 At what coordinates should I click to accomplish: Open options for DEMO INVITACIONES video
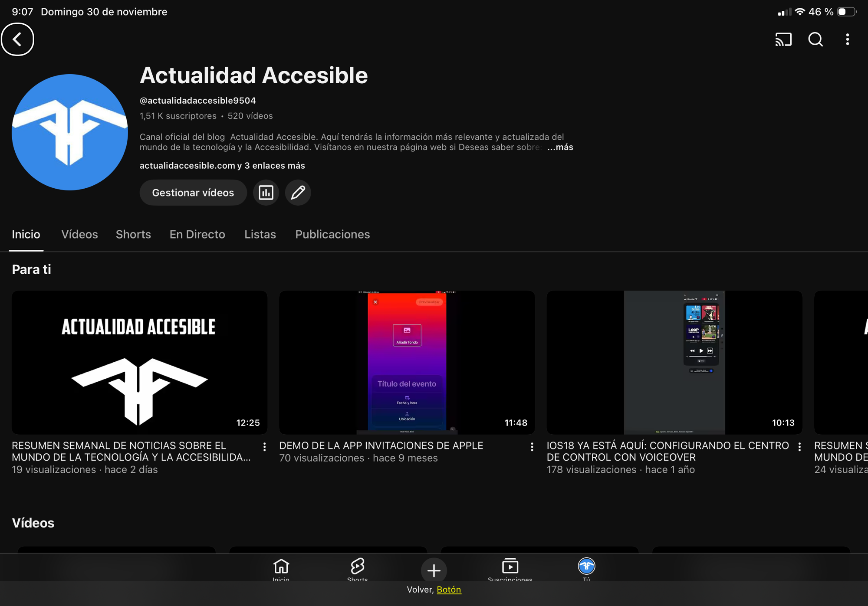[532, 447]
